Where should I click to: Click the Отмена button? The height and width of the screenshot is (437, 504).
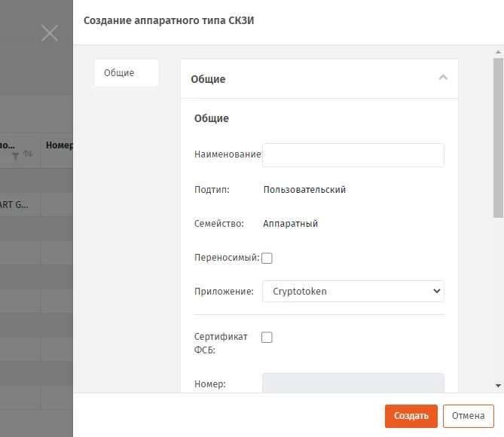(469, 416)
